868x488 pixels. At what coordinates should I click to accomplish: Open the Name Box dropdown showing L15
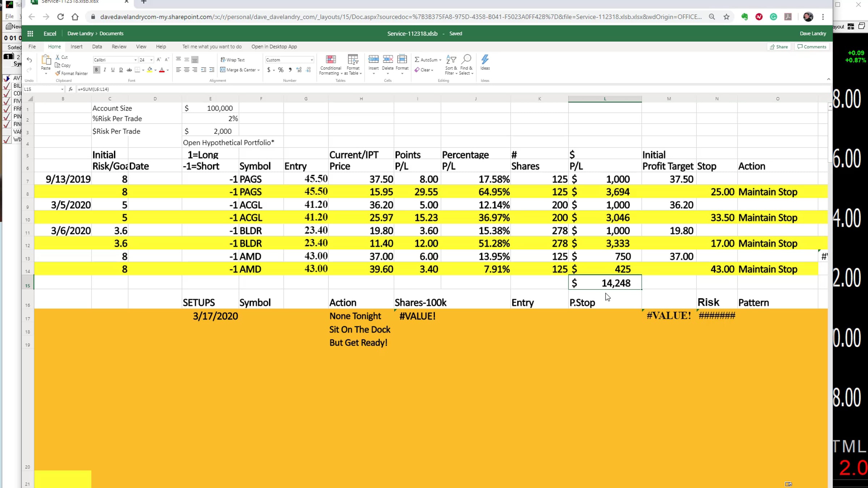click(62, 89)
